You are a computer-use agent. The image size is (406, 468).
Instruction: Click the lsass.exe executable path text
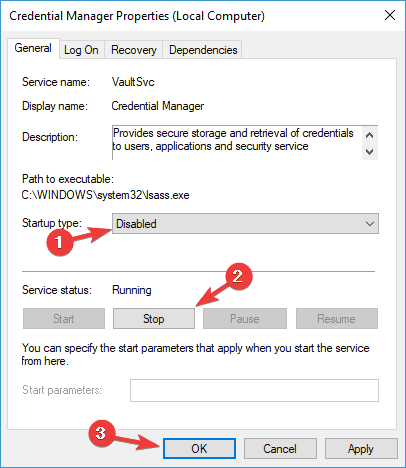[x=105, y=195]
